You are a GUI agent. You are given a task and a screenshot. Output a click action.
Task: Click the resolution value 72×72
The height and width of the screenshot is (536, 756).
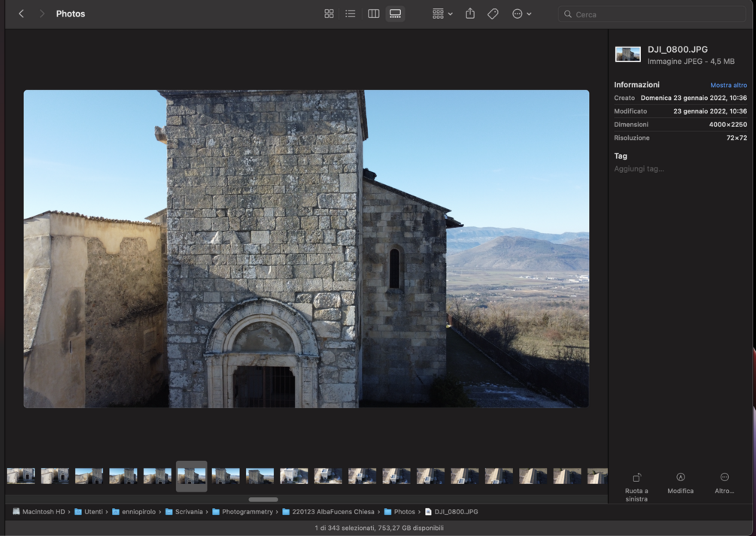pyautogui.click(x=736, y=138)
